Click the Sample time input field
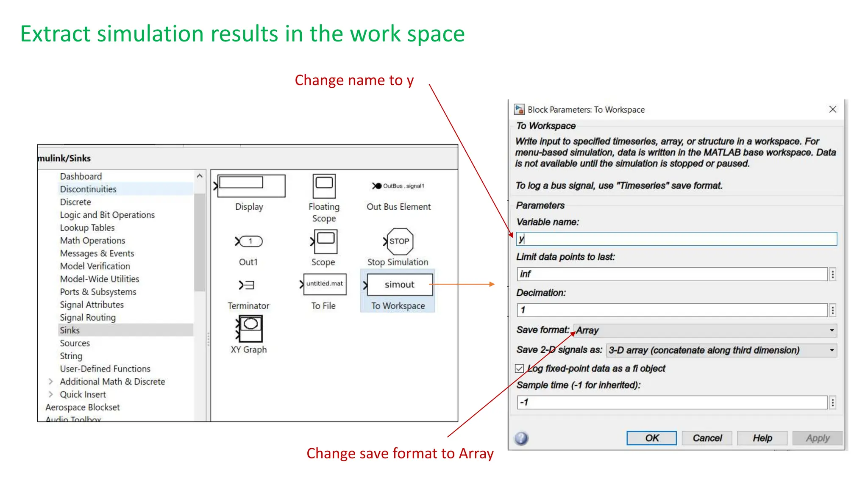The image size is (868, 488). pos(672,402)
